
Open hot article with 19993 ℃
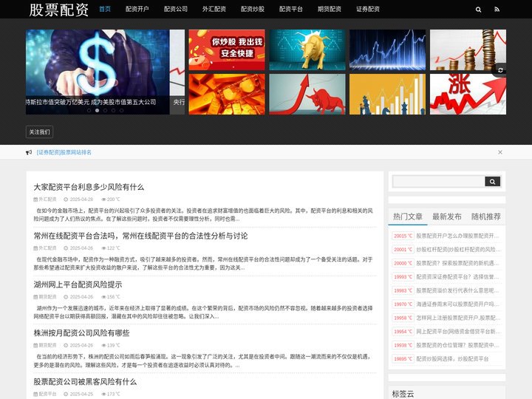457,277
